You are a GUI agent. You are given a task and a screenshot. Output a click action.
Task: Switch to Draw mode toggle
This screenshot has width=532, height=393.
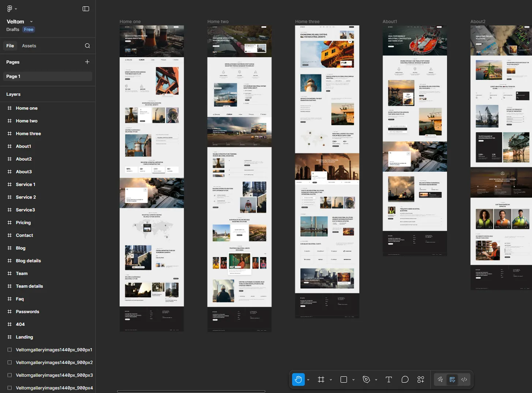[440, 379]
